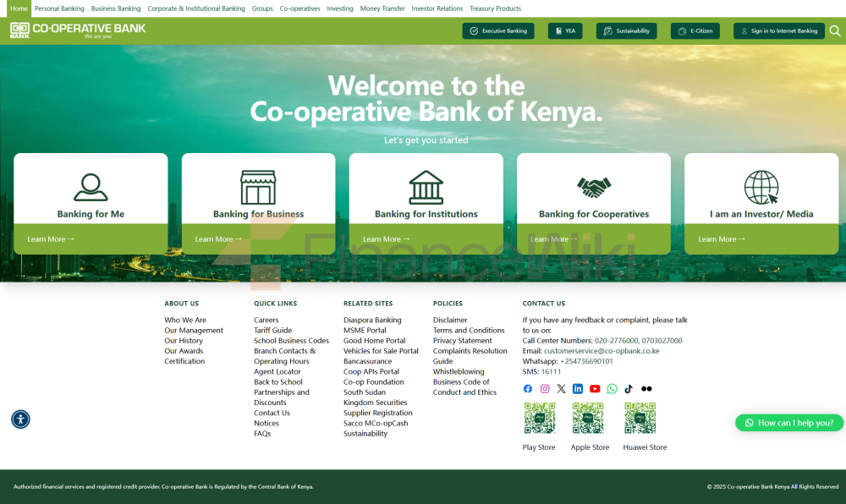Select the Home menu tab
The width and height of the screenshot is (846, 504).
coord(19,8)
